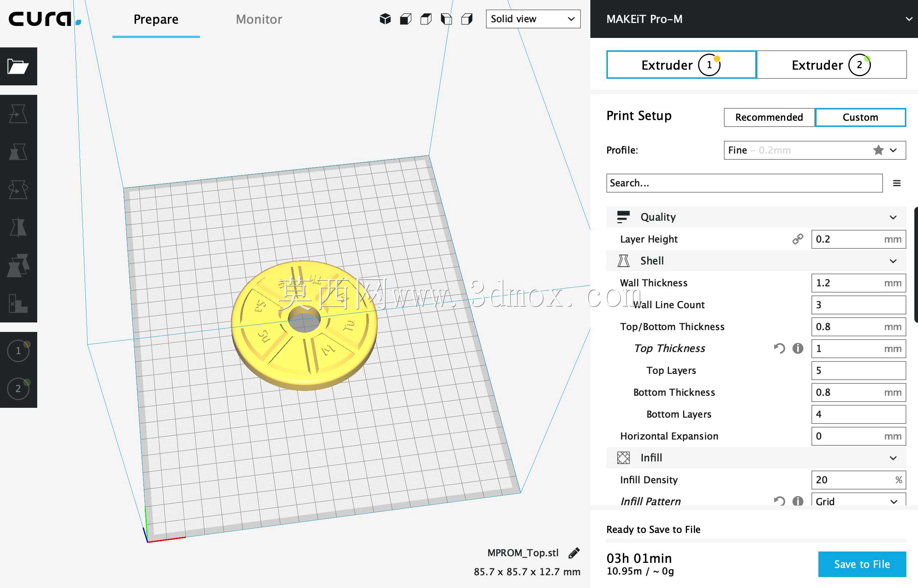Switch to left side camera view
Viewport: 918px width, 588px height.
pyautogui.click(x=446, y=19)
